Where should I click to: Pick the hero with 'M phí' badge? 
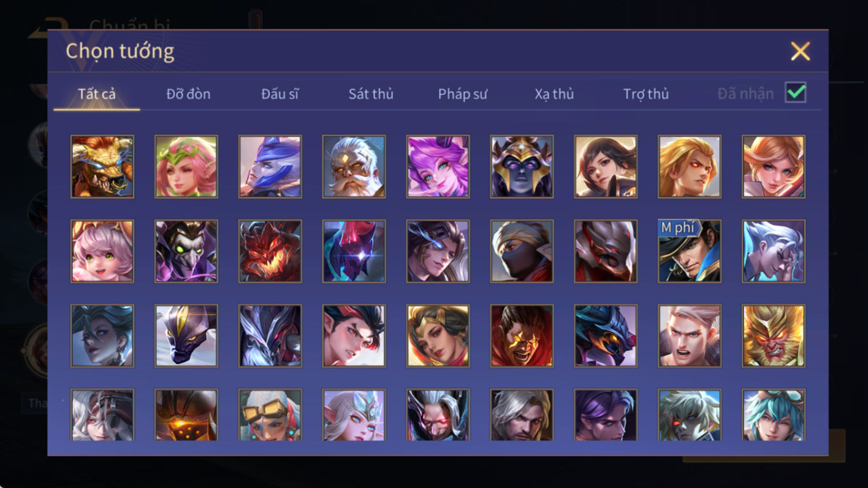click(689, 251)
